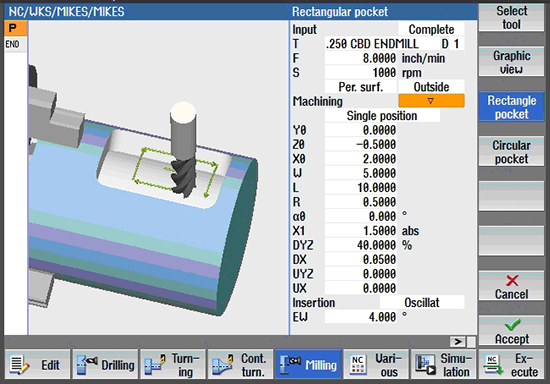550x384 pixels.
Task: Click the softkey bar extension arrow
Action: point(458,342)
